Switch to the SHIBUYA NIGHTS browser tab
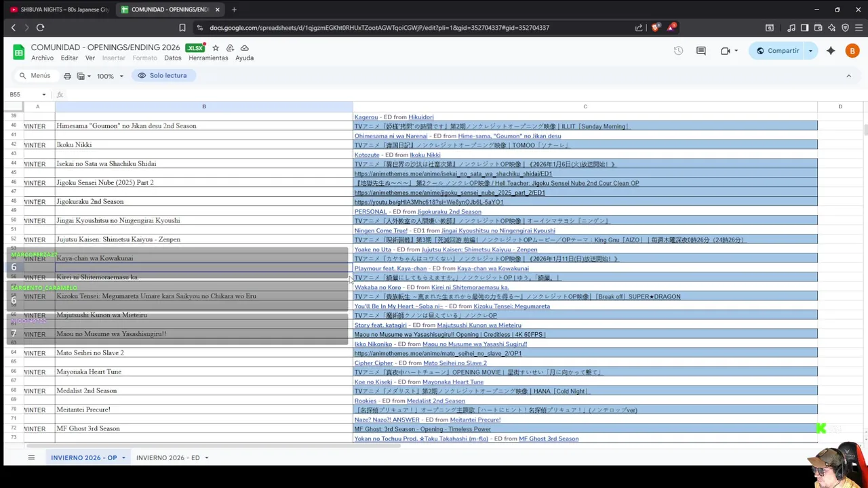This screenshot has width=868, height=488. point(58,9)
